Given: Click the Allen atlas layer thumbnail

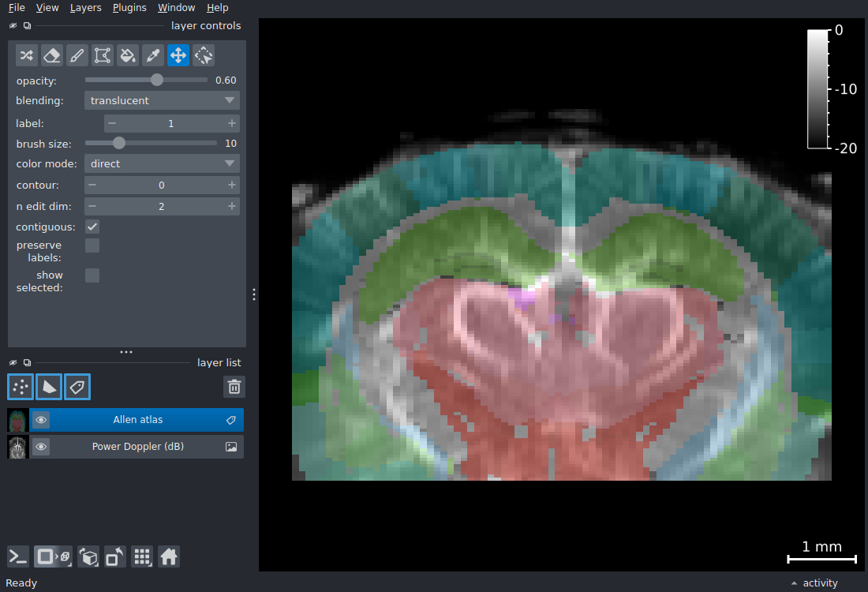Looking at the screenshot, I should 17,421.
